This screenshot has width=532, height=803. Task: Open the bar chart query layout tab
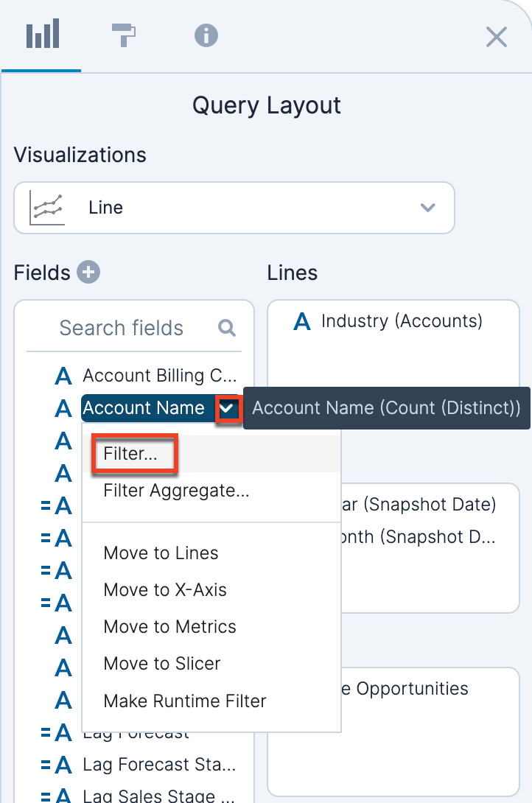(x=41, y=35)
